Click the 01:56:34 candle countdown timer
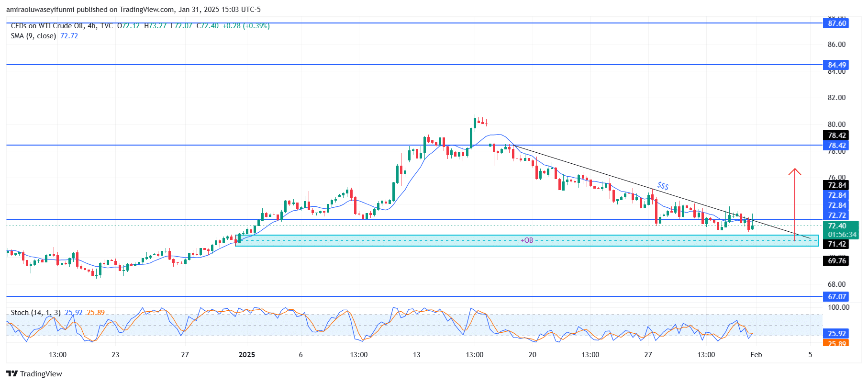This screenshot has width=868, height=384. [x=842, y=235]
